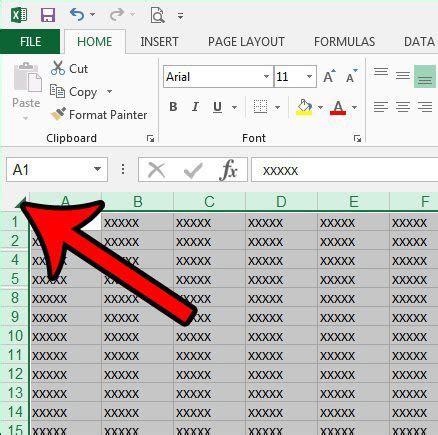Cut the selection with the scissors

point(69,68)
